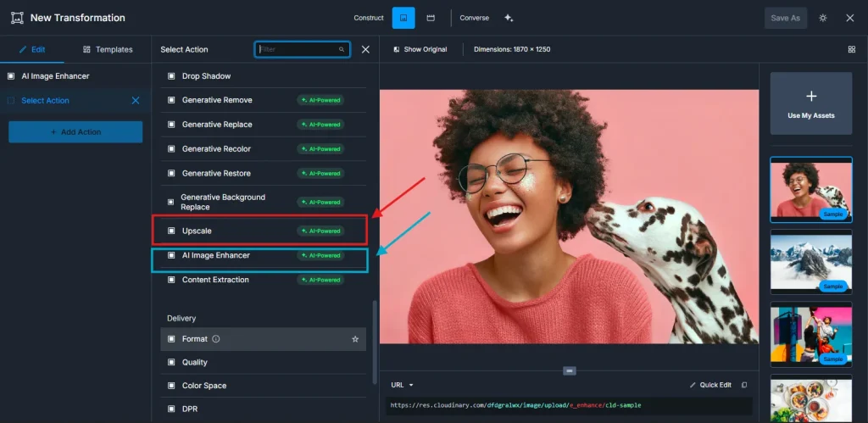The image size is (868, 423).
Task: Focus the Filter search field
Action: coord(303,49)
